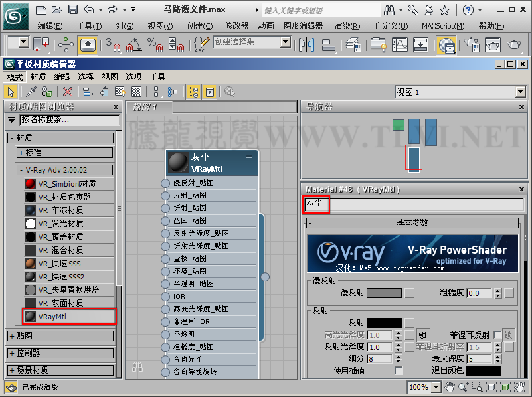Select VR_车漆材质 in material list

point(69,210)
